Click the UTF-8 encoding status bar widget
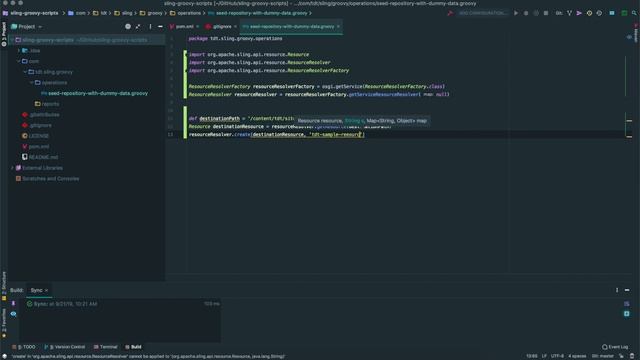The image size is (640, 360). pos(557,356)
